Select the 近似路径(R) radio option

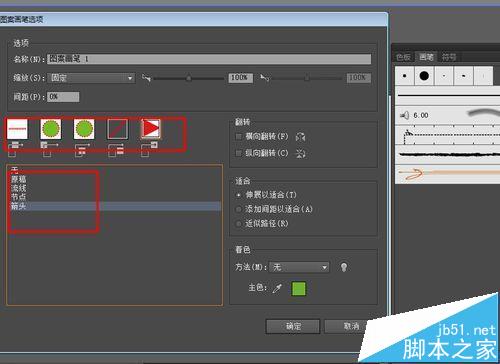[239, 224]
